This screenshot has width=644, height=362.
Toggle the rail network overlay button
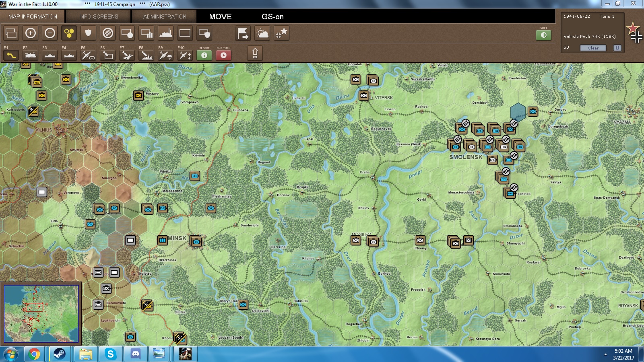click(108, 33)
